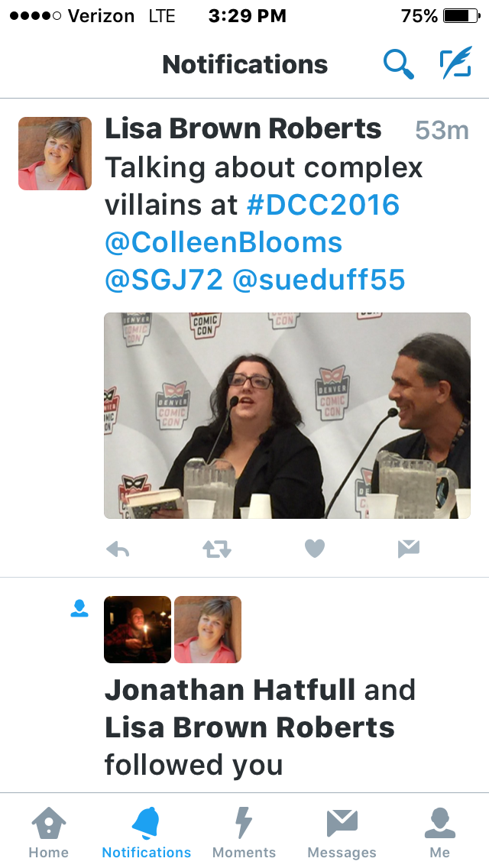The width and height of the screenshot is (489, 868).
Task: Open the #DCC2016 hashtag link
Action: [323, 205]
